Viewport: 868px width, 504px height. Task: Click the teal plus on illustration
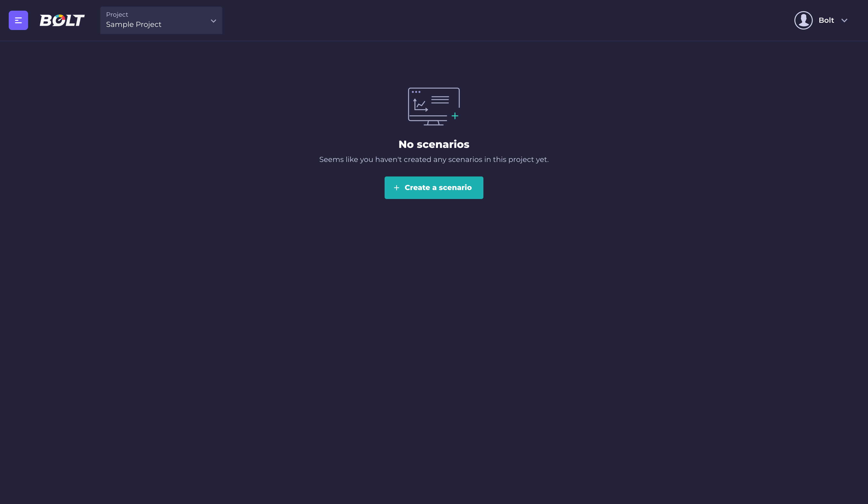(x=455, y=116)
